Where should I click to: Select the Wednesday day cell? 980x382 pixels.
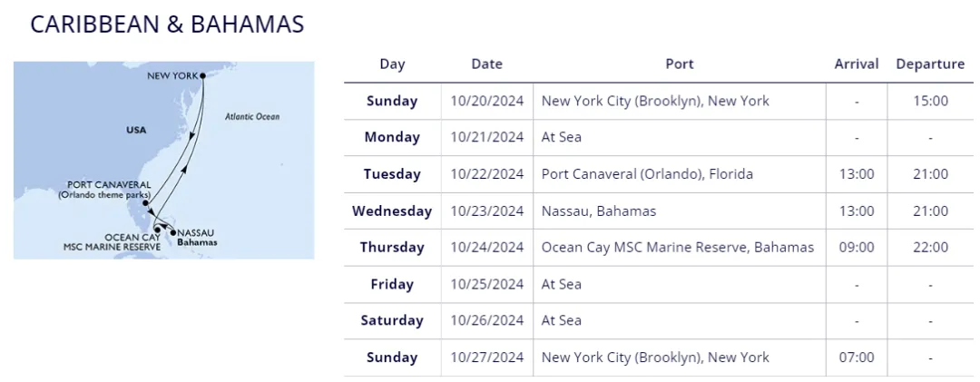click(392, 211)
